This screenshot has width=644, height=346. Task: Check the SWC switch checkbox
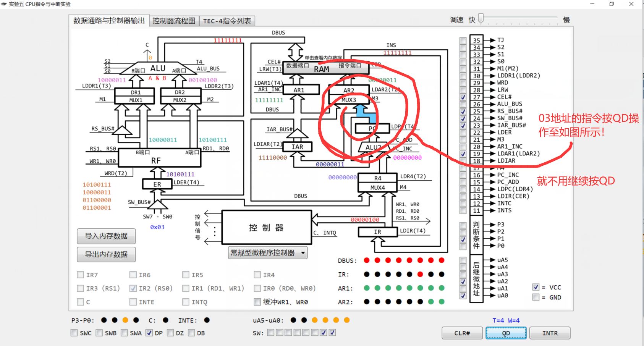tap(74, 333)
